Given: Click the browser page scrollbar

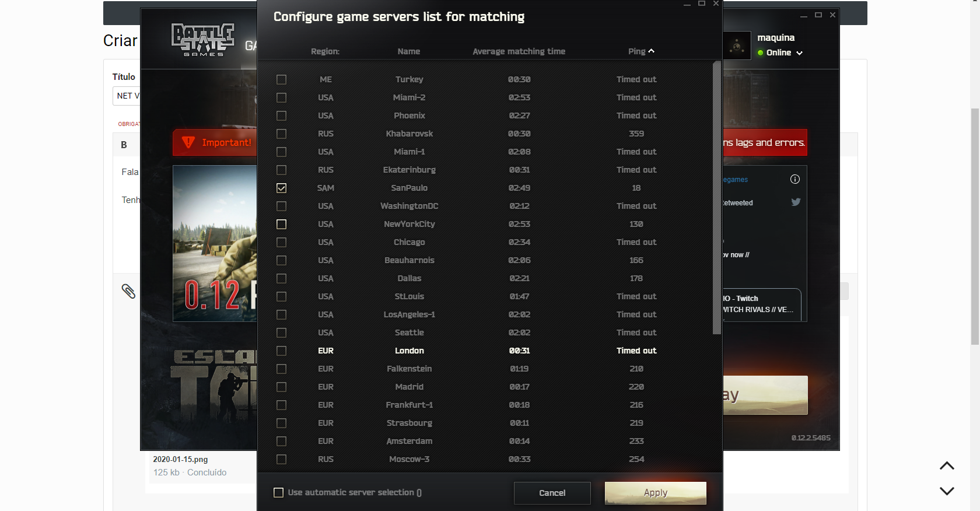Looking at the screenshot, I should (975, 226).
